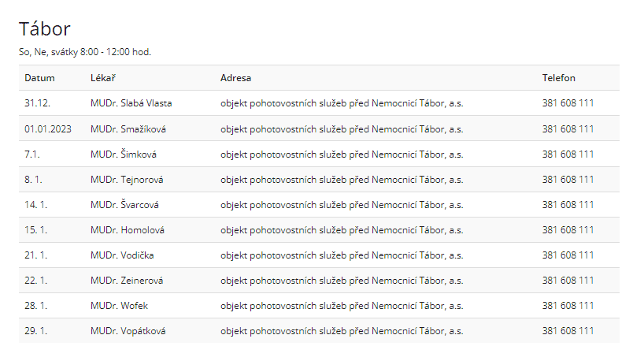Click on MUDr. Zeinerová entry
This screenshot has height=361, width=644.
[127, 281]
